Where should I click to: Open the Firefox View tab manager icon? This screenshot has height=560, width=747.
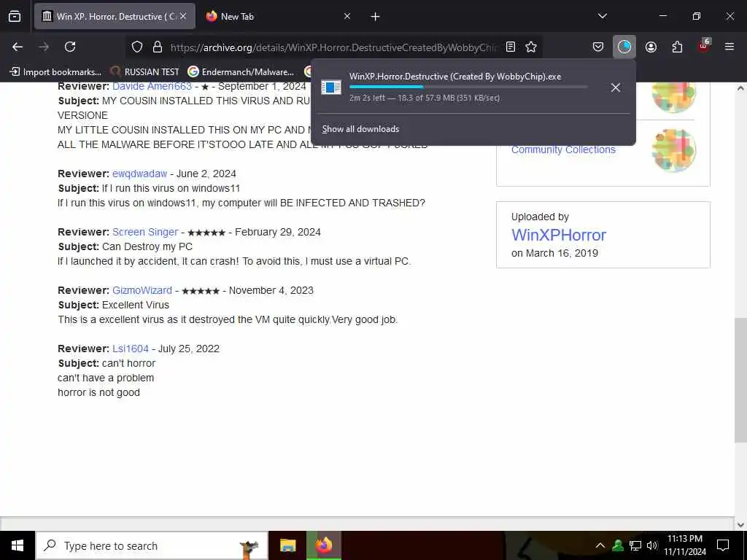tap(15, 16)
